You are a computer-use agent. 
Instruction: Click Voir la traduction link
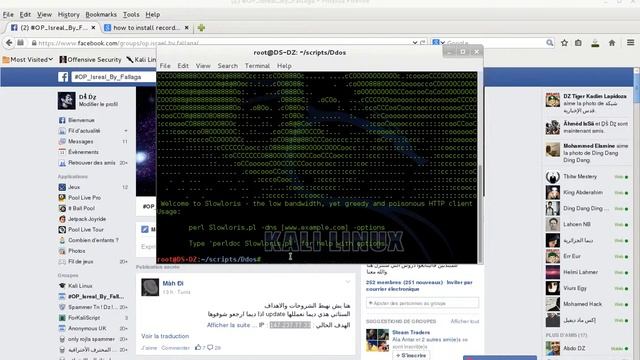pyautogui.click(x=165, y=336)
